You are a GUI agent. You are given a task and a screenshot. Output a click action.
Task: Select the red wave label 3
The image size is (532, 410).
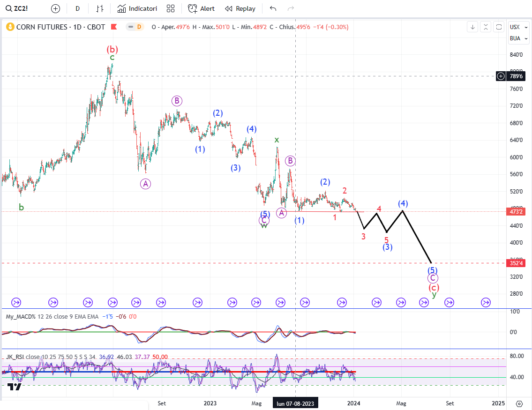(x=363, y=236)
